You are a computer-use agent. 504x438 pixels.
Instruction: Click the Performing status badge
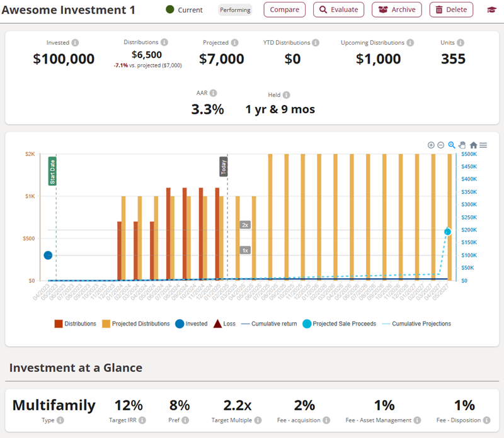[235, 10]
